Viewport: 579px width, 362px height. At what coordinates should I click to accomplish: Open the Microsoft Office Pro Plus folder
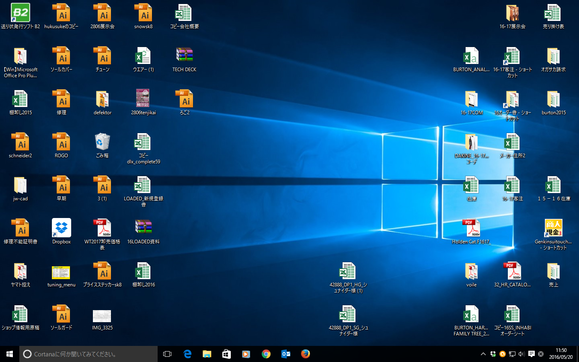[x=20, y=56]
